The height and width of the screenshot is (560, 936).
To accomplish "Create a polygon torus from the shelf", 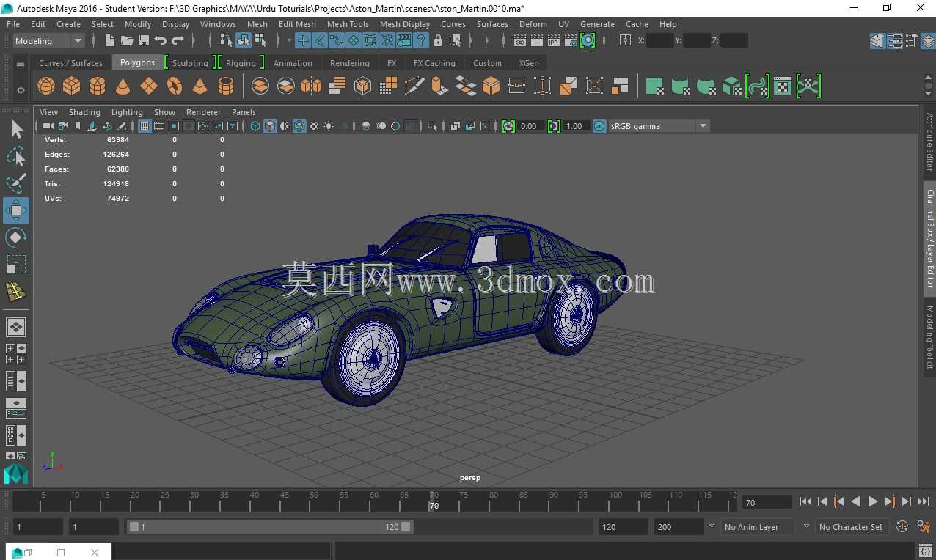I will [175, 86].
